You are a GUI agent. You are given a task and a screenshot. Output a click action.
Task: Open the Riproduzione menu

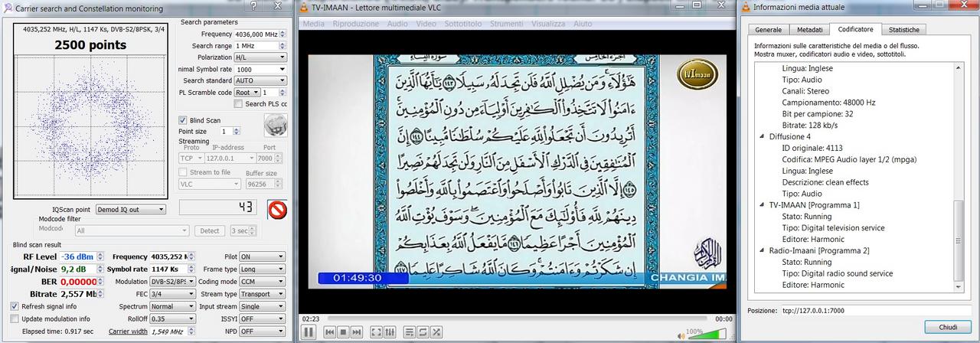coord(355,24)
